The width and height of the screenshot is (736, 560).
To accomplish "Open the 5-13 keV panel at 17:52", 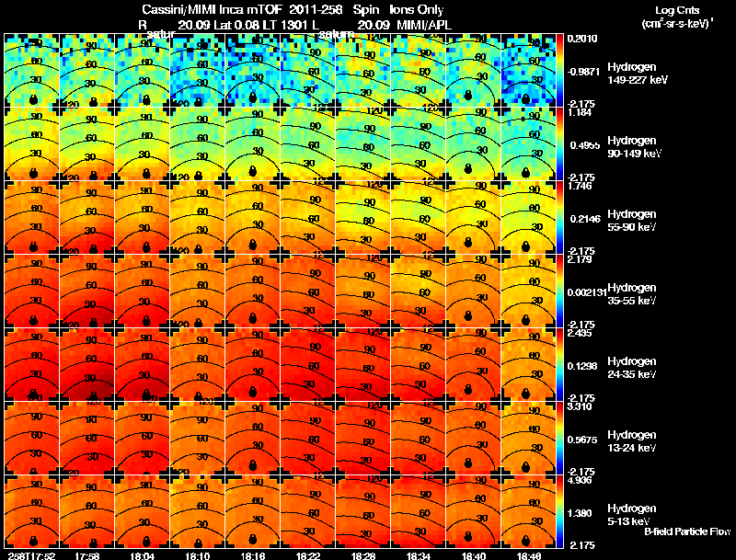I will coord(32,512).
